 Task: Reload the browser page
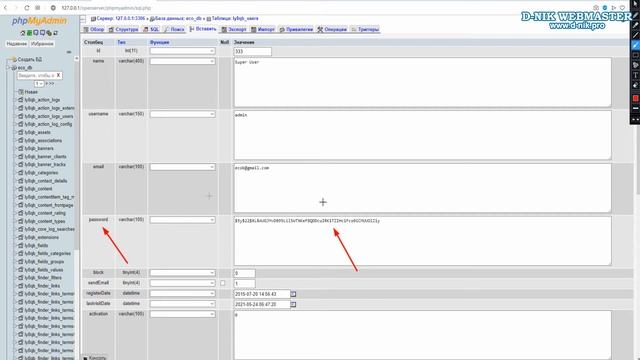pyautogui.click(x=27, y=8)
